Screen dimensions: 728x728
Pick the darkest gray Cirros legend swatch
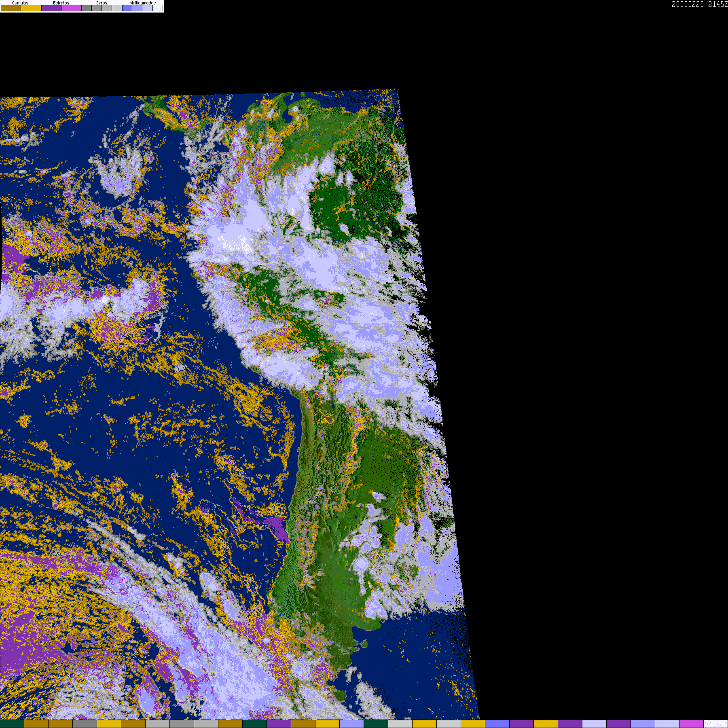tap(87, 8)
